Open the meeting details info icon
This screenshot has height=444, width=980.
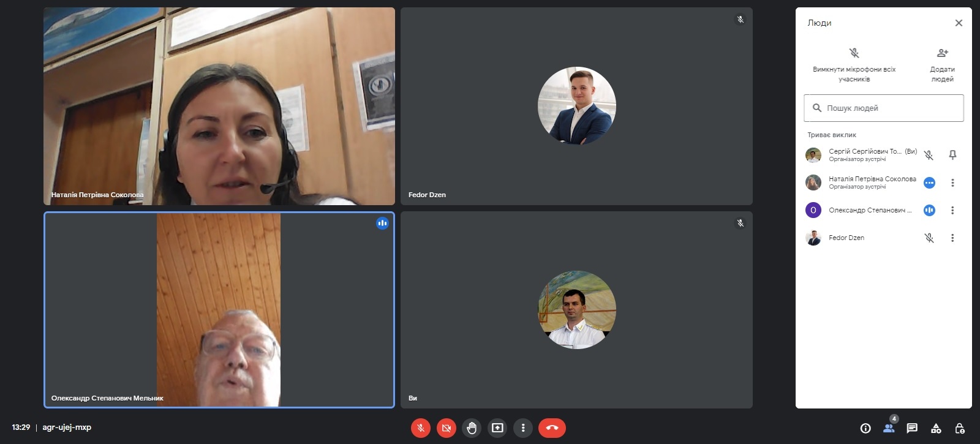pos(865,428)
